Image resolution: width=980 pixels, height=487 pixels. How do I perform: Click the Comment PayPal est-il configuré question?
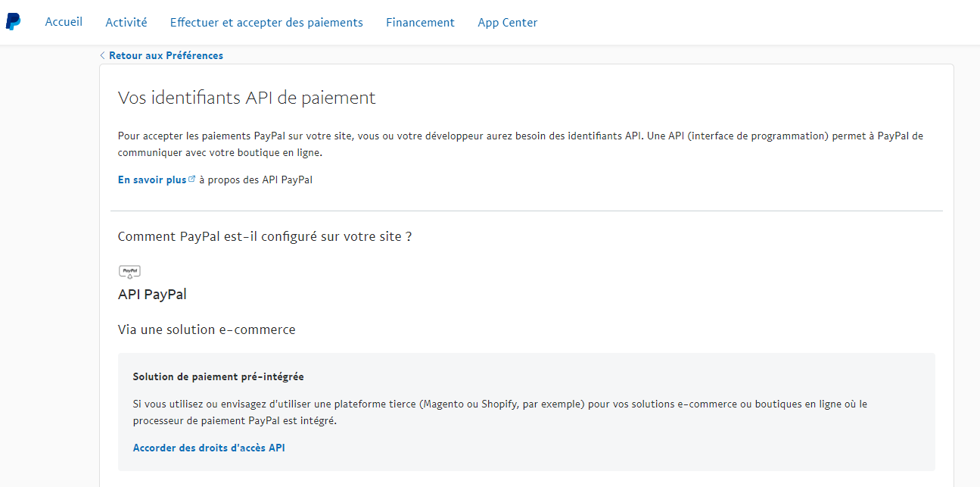tap(265, 236)
